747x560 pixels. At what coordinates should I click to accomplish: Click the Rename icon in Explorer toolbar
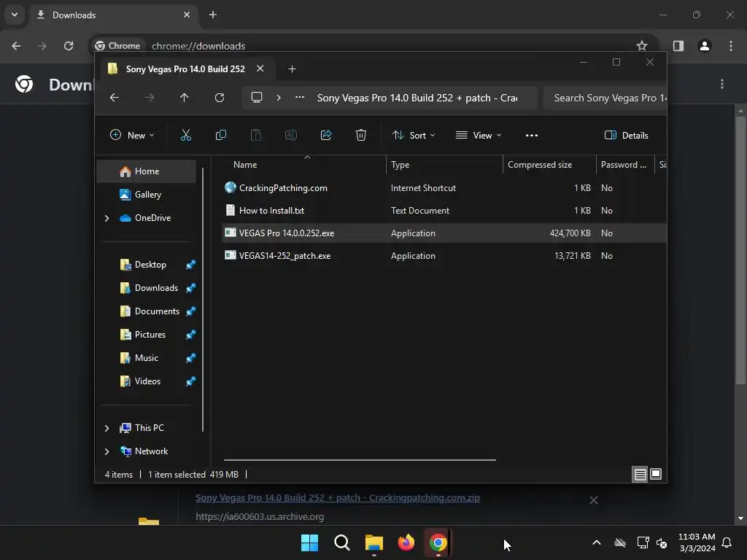pyautogui.click(x=290, y=135)
